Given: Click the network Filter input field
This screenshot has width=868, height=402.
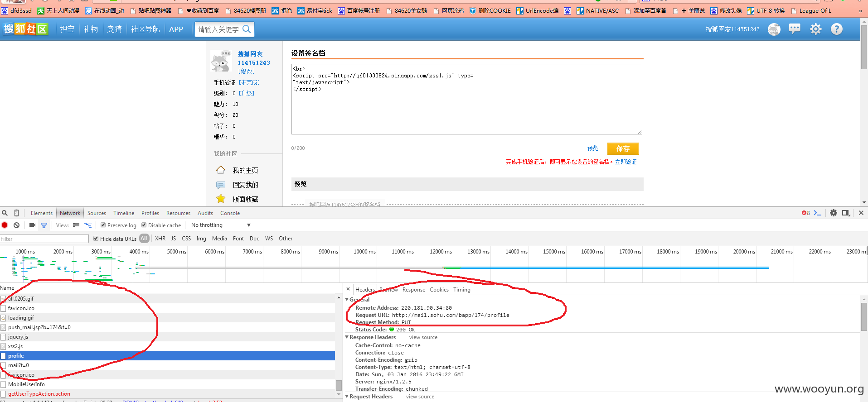Looking at the screenshot, I should [44, 239].
